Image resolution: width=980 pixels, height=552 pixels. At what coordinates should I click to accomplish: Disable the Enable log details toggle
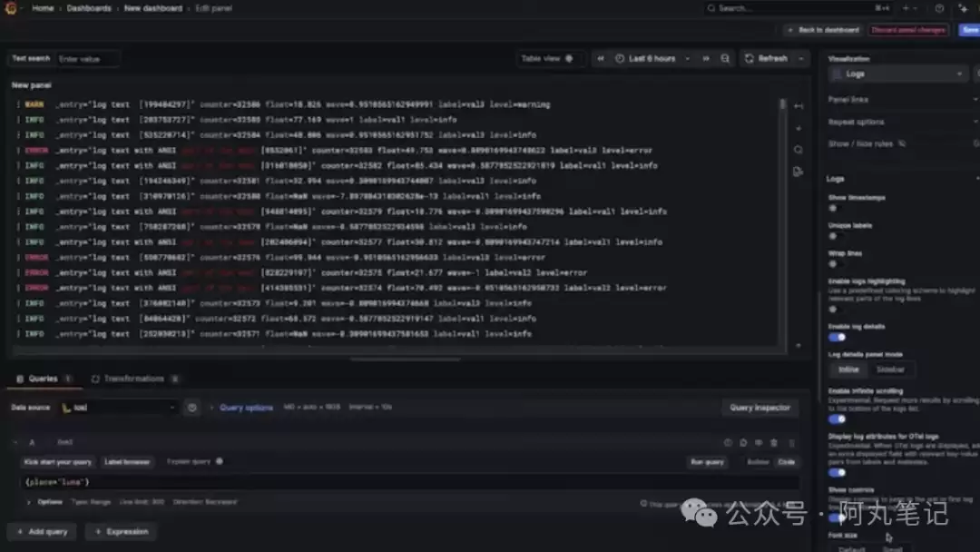point(837,337)
